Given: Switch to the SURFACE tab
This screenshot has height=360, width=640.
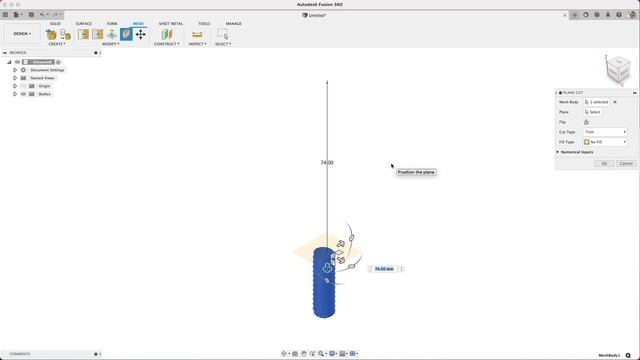Looking at the screenshot, I should click(84, 24).
